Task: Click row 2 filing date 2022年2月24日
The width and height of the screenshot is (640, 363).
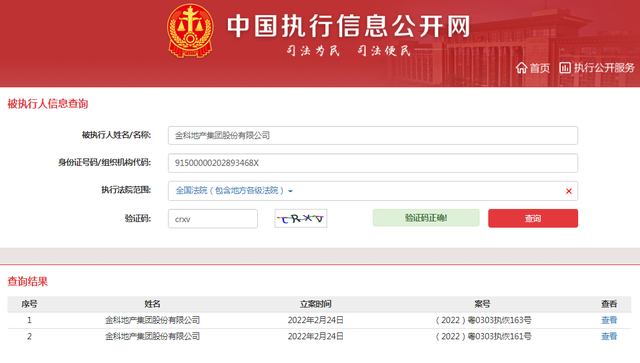Action: (x=316, y=336)
